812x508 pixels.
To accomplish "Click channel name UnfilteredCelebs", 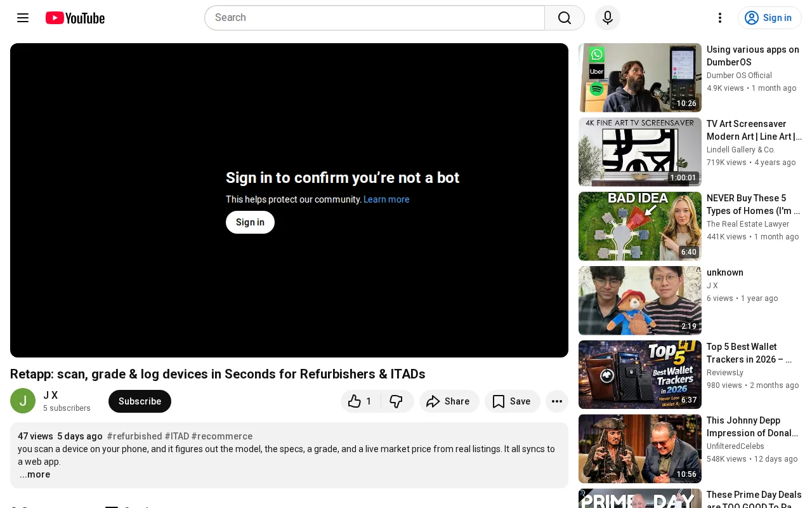I will pyautogui.click(x=735, y=446).
